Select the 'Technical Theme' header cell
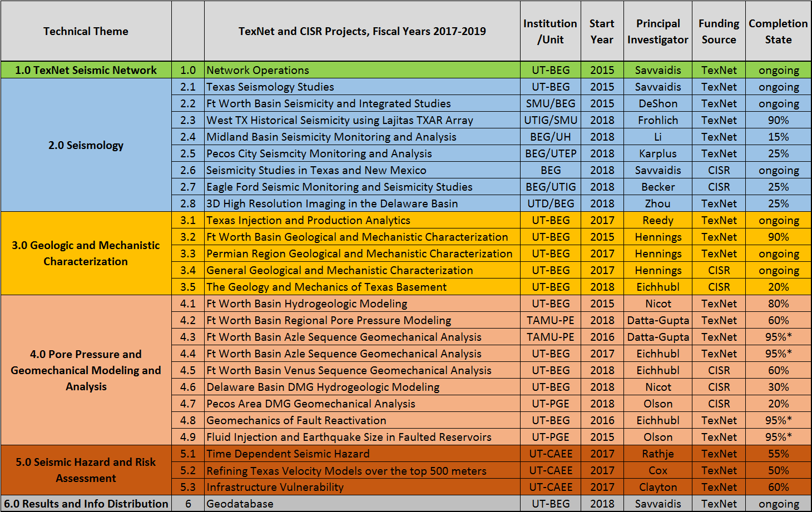Image resolution: width=812 pixels, height=512 pixels. (86, 31)
